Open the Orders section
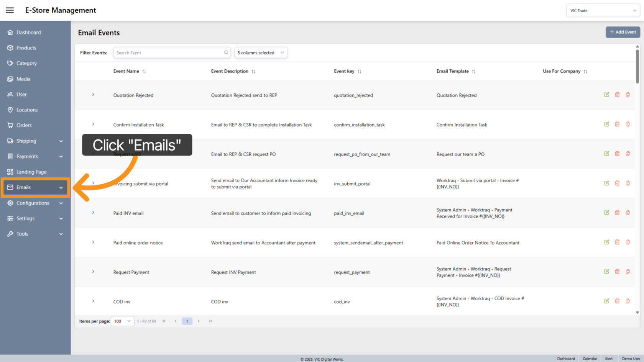Image resolution: width=644 pixels, height=362 pixels. pyautogui.click(x=24, y=125)
